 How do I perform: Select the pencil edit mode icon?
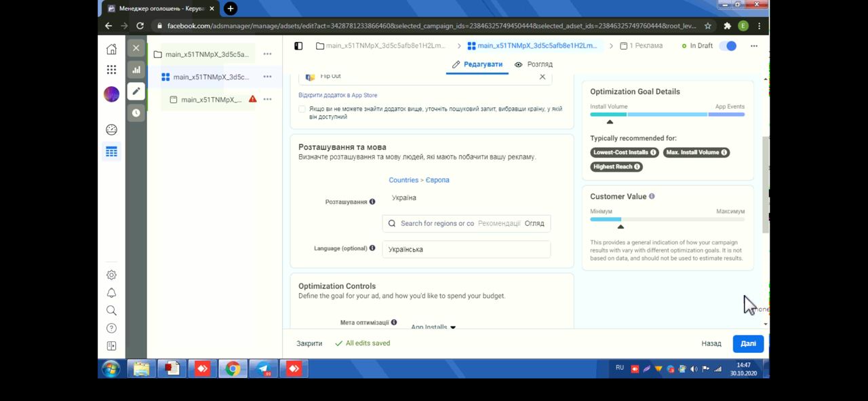136,91
